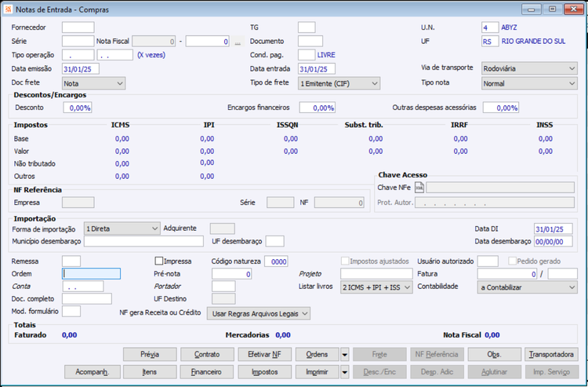Screen dimensions: 588x387
Task: Expand the Via de transporte dropdown
Action: click(x=529, y=68)
